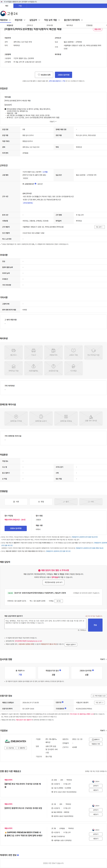This screenshot has width=107, height=868.
Task: Click 고용24 입사지원 button under 접수 마감일
Action: 15,528
